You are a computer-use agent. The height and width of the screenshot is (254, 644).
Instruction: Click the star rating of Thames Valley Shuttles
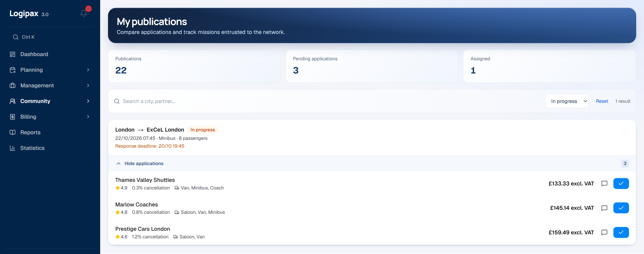(121, 188)
